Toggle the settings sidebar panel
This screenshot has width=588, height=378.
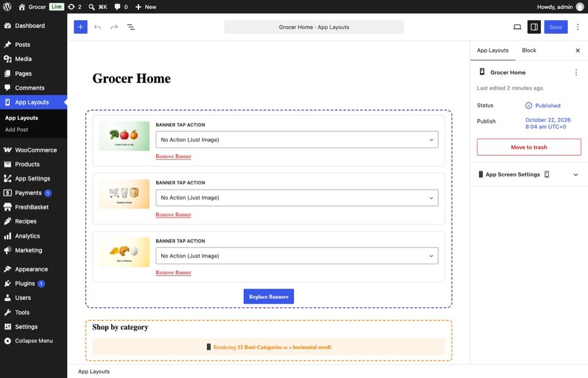click(534, 27)
